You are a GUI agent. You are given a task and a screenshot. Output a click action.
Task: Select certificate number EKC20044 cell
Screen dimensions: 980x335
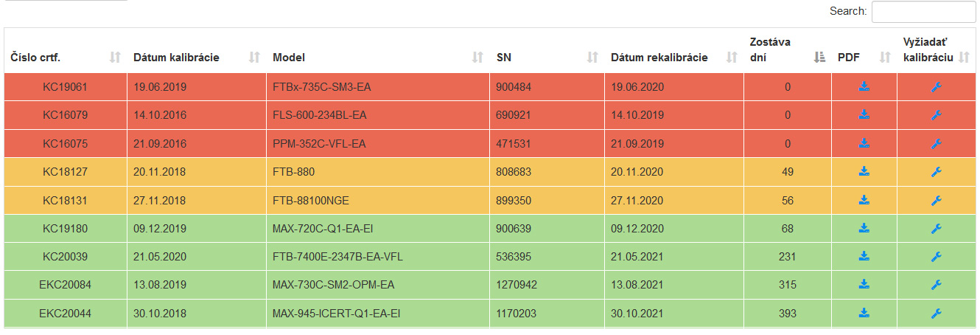[66, 314]
